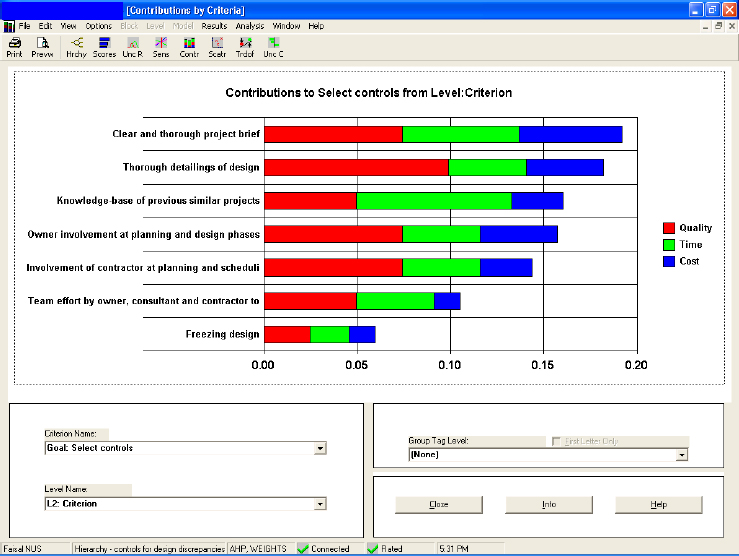The width and height of the screenshot is (739, 556).
Task: Click 'AHP, WEIGHTS' in status bar
Action: (x=258, y=549)
